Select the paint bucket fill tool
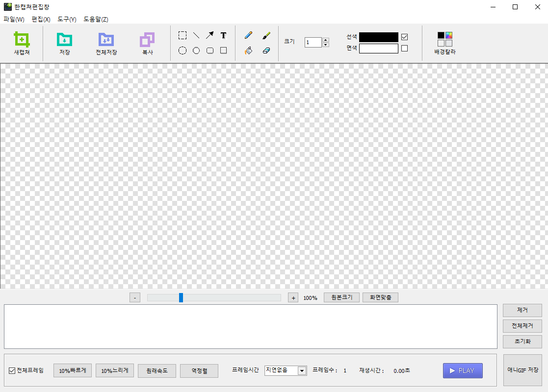The width and height of the screenshot is (548, 392). click(249, 50)
